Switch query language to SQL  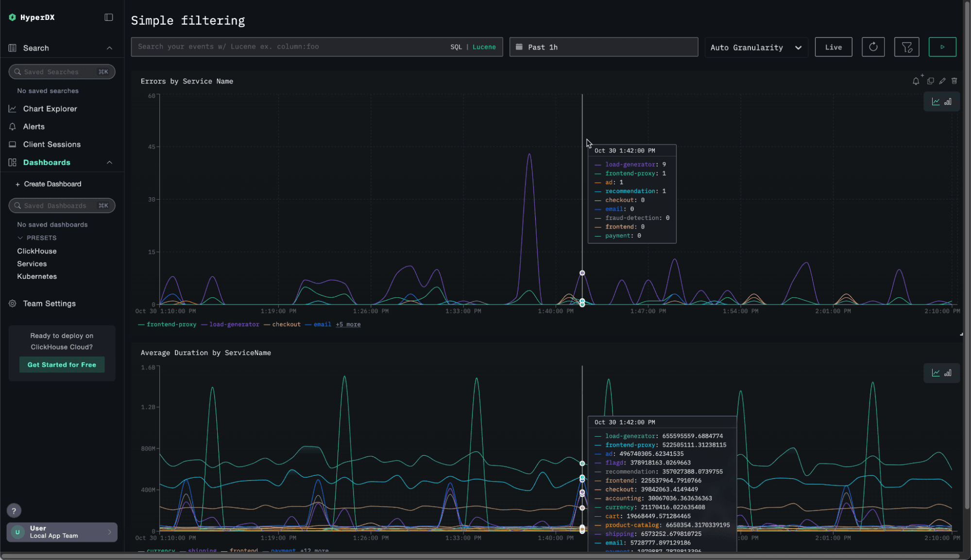click(x=456, y=47)
